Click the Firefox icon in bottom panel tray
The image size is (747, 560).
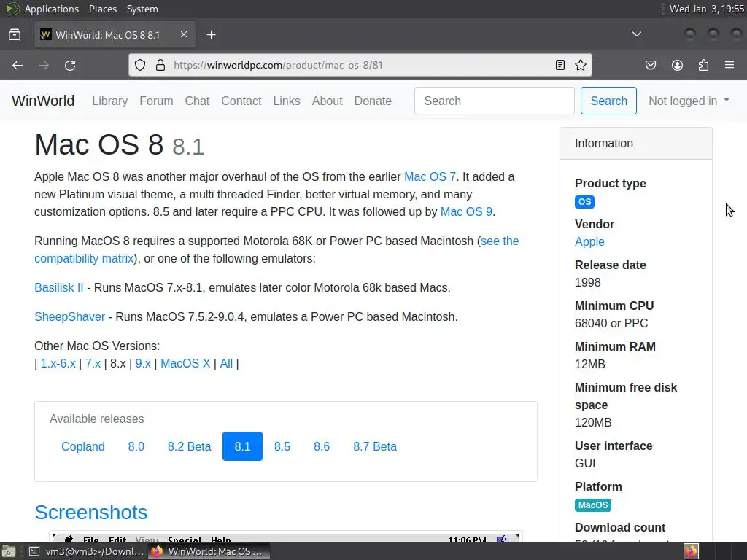pyautogui.click(x=691, y=551)
